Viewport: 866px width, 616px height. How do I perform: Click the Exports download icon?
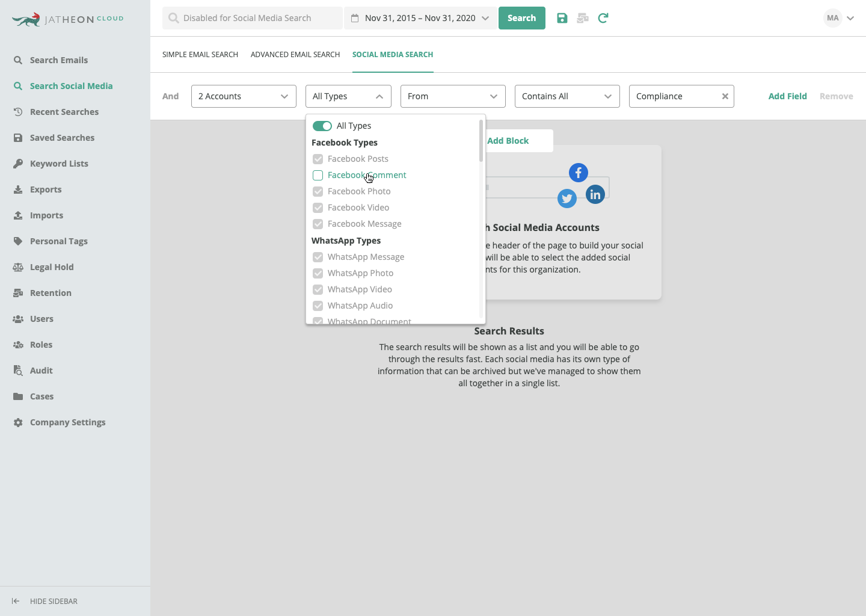click(18, 189)
